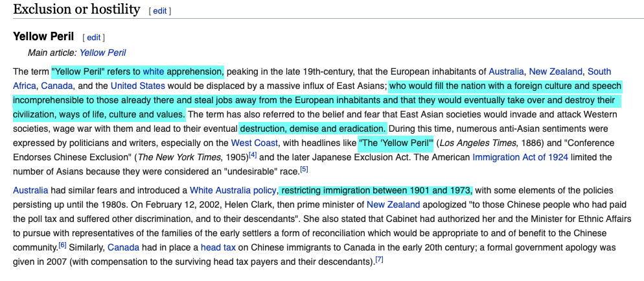This screenshot has height=281, width=644.
Task: Click the 'white' link in first sentence
Action: (x=154, y=71)
